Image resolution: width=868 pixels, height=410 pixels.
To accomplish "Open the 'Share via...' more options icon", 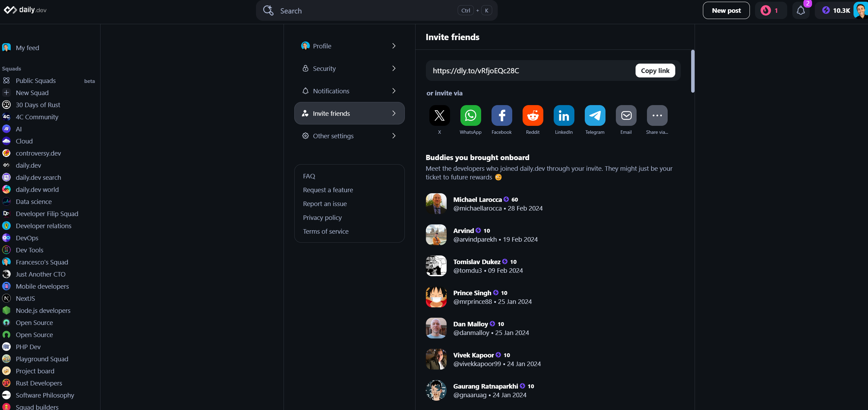I will tap(657, 115).
